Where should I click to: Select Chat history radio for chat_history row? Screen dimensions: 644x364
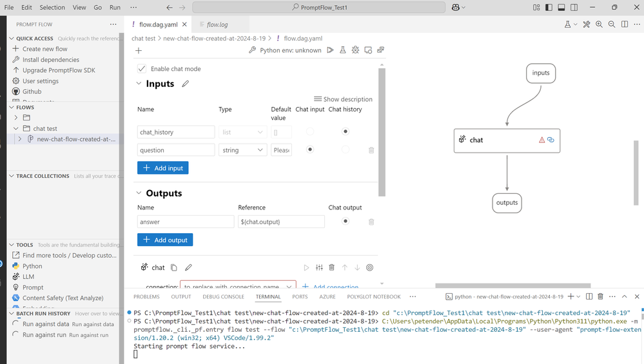click(346, 131)
